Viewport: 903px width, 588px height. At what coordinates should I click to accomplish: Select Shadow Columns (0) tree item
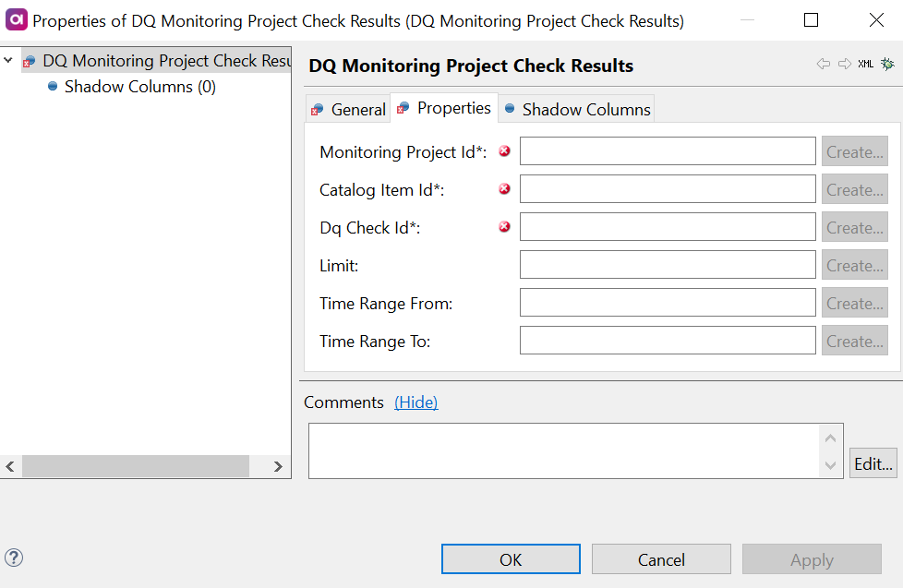pyautogui.click(x=139, y=87)
